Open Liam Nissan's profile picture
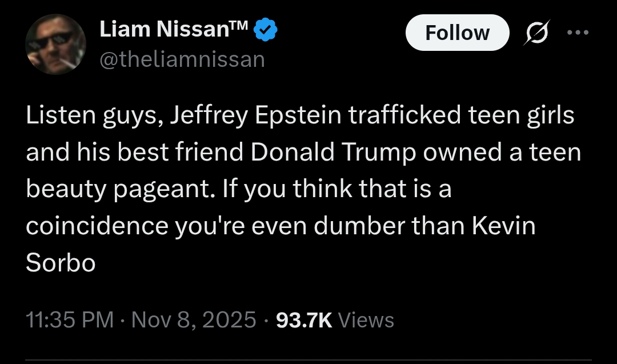Viewport: 617px width, 364px height. 56,45
